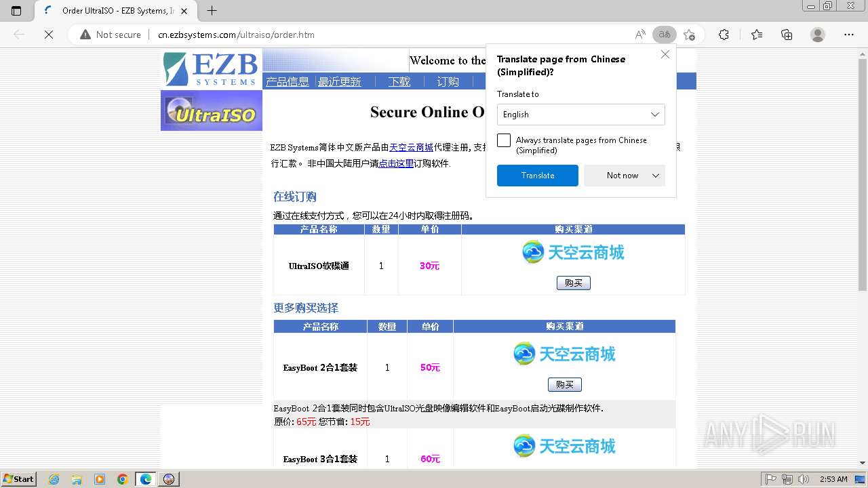Click the Edge taskbar icon

click(x=146, y=479)
